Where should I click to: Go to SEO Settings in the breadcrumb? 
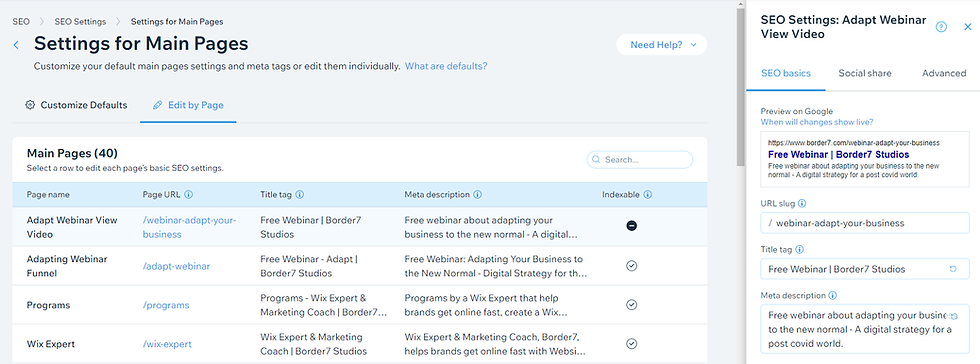pyautogui.click(x=80, y=21)
